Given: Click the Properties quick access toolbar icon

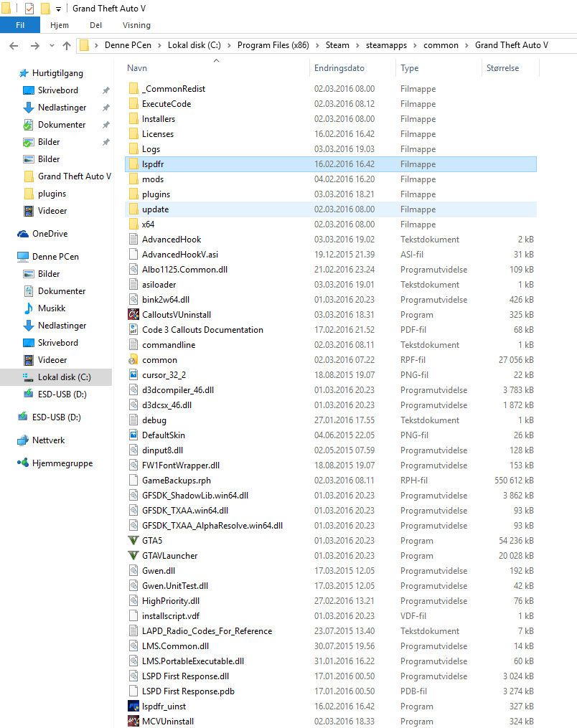Looking at the screenshot, I should (x=29, y=9).
